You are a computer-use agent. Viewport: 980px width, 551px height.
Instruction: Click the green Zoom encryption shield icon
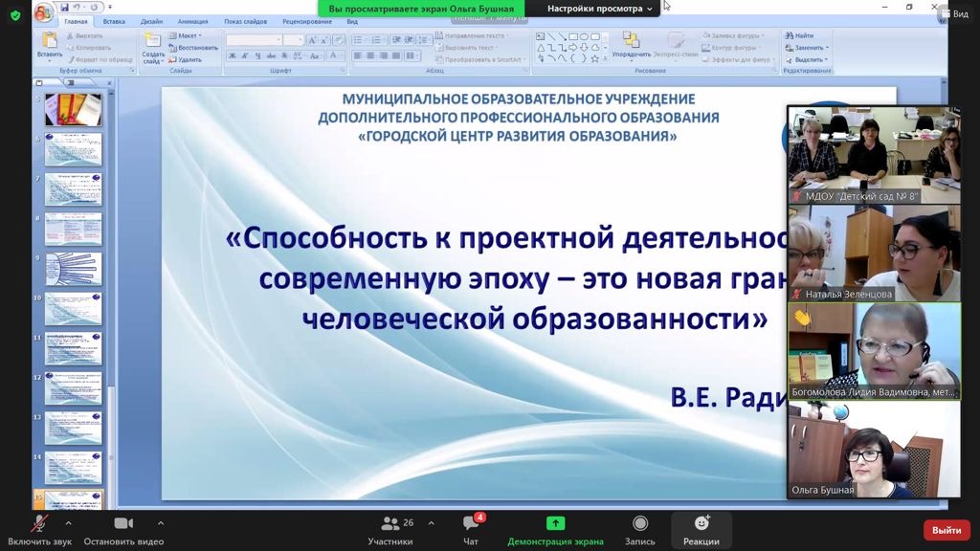pyautogui.click(x=15, y=15)
